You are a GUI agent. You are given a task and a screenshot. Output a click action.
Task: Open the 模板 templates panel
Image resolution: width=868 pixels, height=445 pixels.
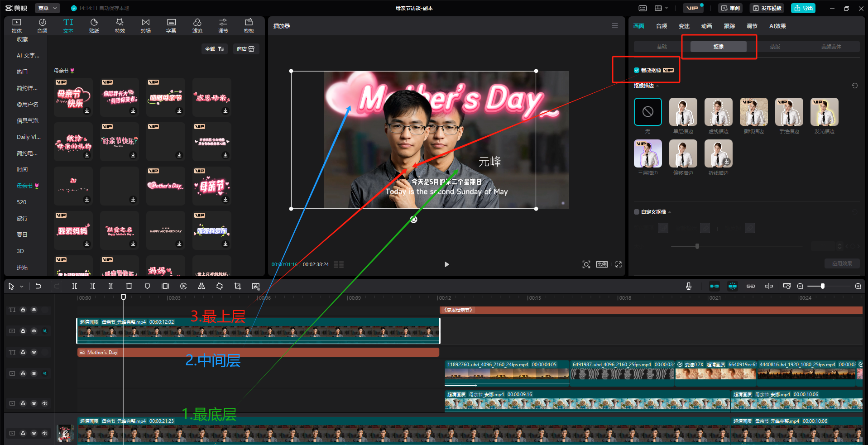pyautogui.click(x=249, y=26)
